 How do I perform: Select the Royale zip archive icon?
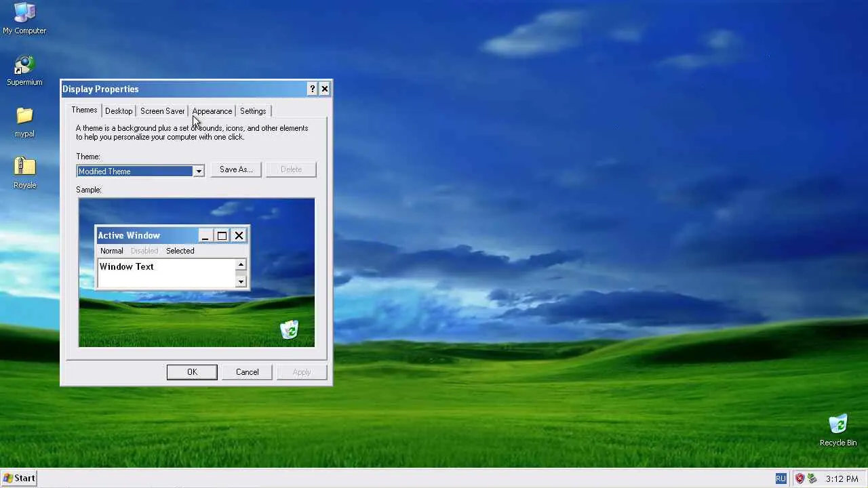(24, 174)
